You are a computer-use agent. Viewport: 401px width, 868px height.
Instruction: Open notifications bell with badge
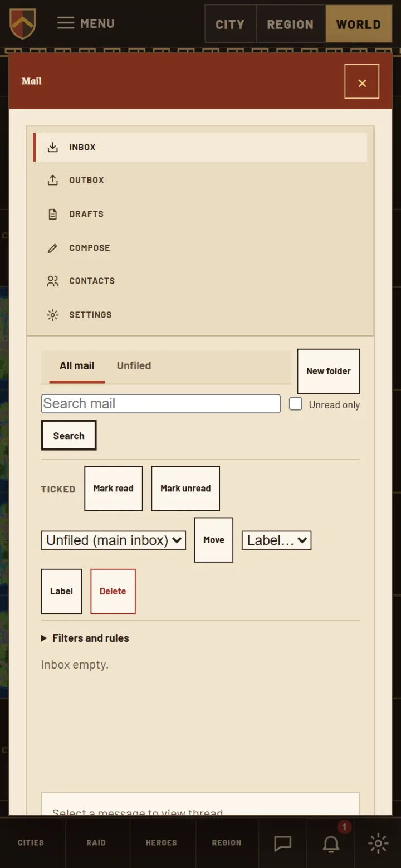point(331,843)
